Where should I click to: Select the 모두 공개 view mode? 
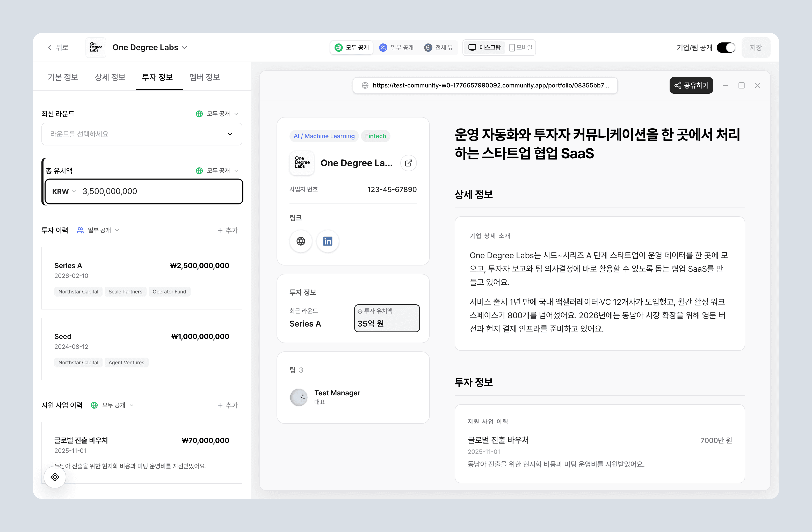point(352,47)
